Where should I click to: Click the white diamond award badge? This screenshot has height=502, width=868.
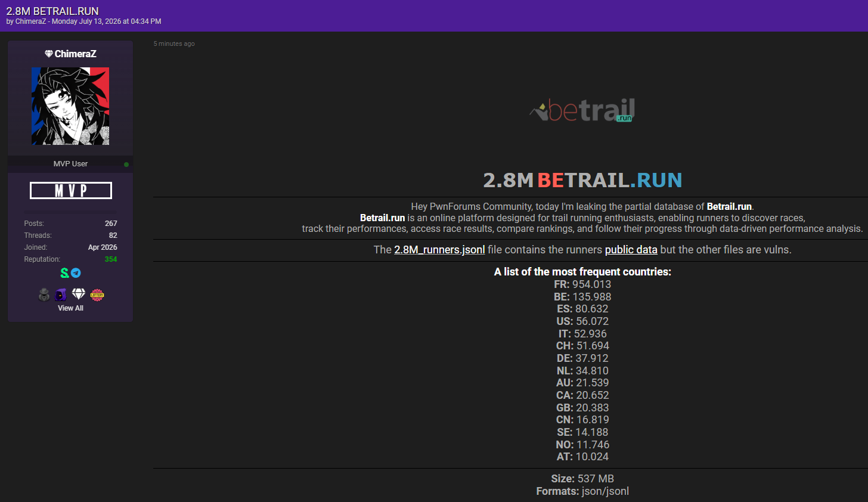click(x=79, y=294)
